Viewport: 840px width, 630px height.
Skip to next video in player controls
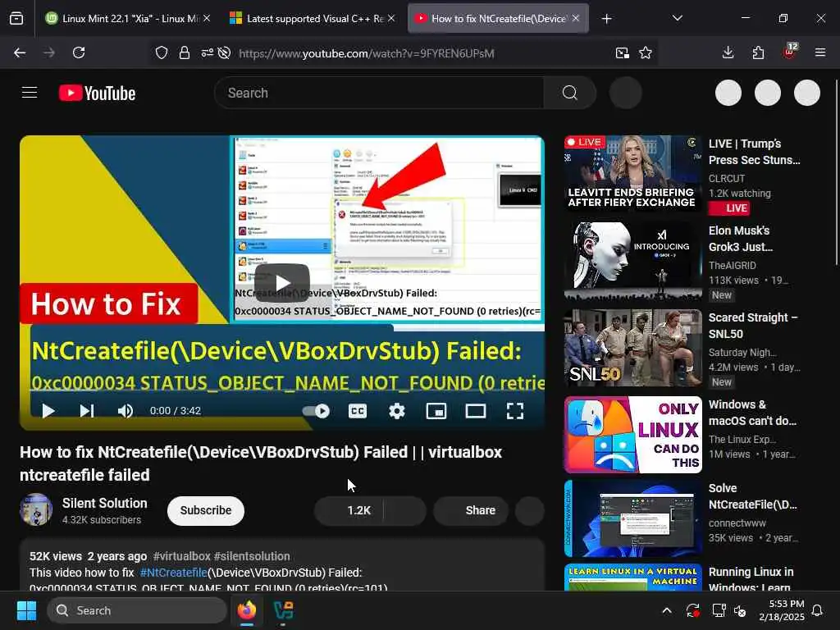point(87,411)
